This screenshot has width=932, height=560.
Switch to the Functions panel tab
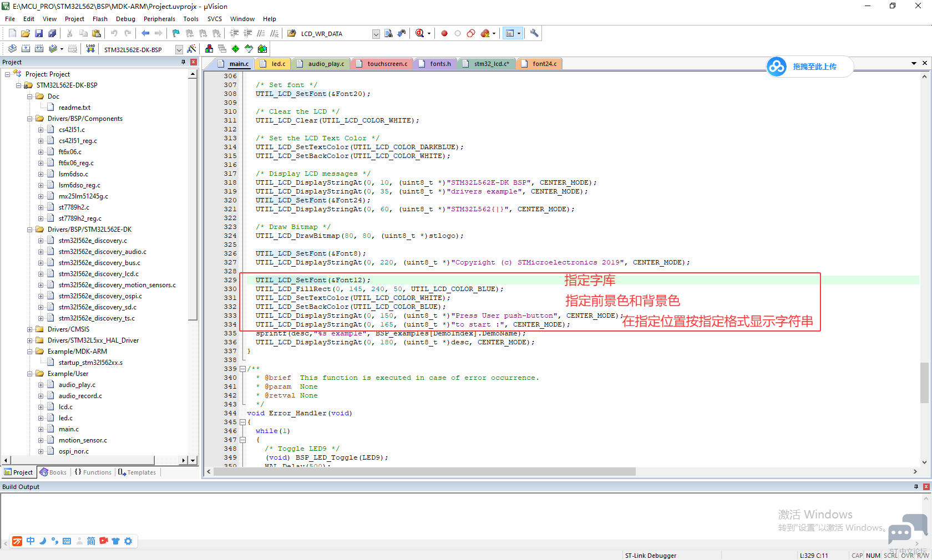(x=93, y=472)
